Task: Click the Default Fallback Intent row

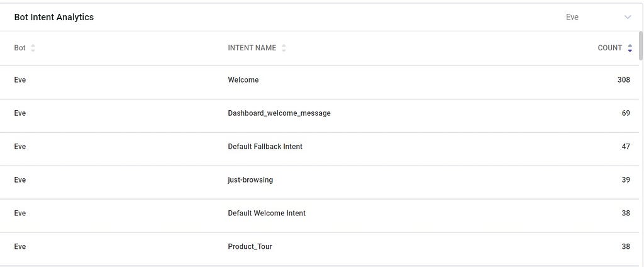Action: pos(265,147)
